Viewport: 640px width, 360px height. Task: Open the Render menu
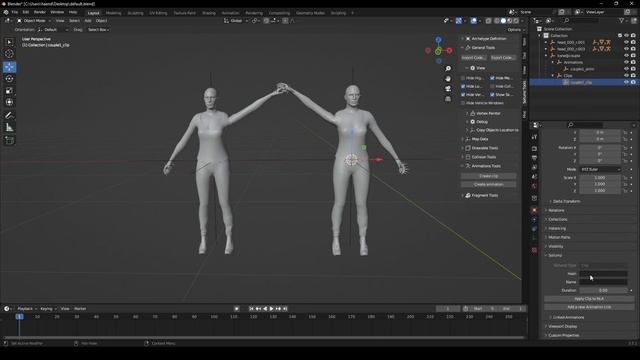[x=40, y=12]
